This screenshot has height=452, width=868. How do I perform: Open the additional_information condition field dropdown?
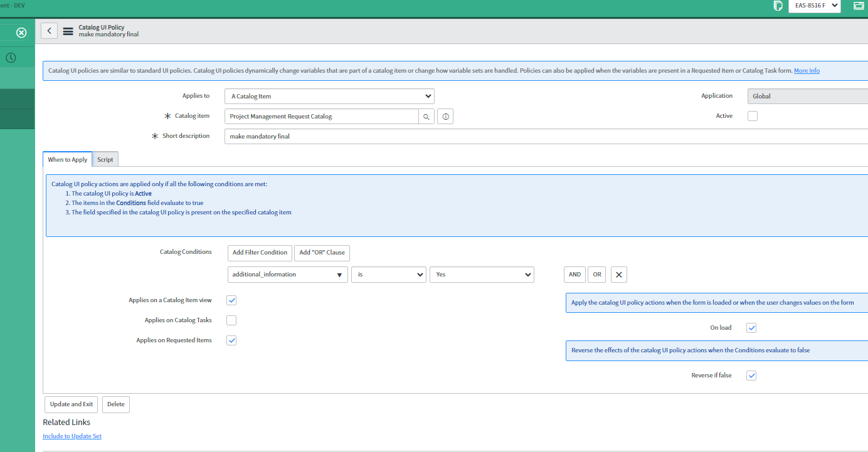pos(287,275)
